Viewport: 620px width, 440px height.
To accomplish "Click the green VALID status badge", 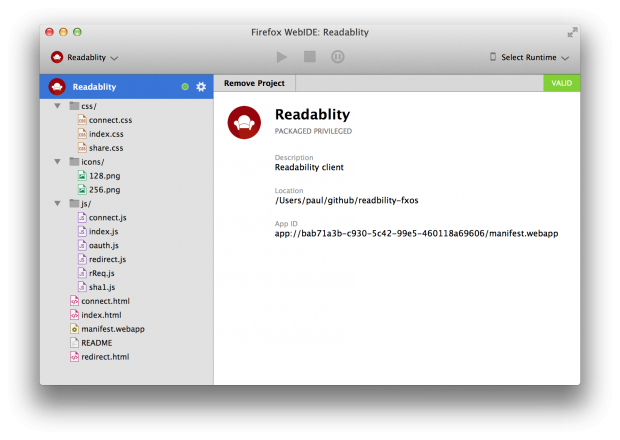I will (x=561, y=83).
